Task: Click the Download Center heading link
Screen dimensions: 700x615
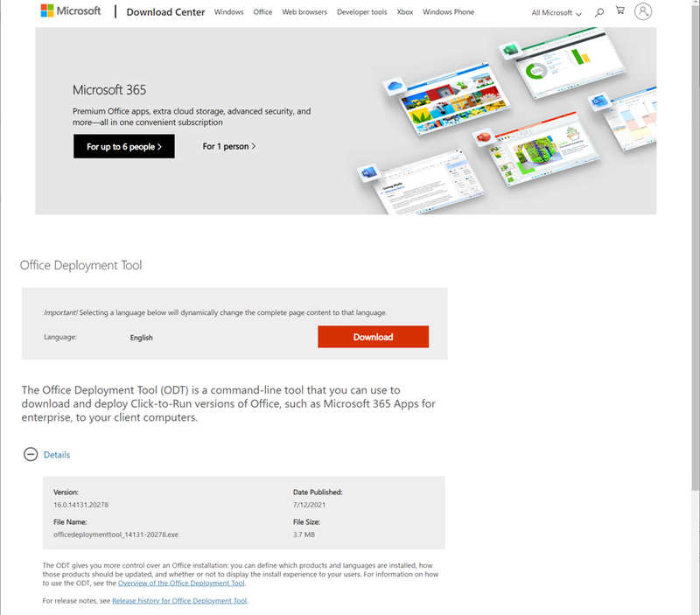Action: pos(165,12)
